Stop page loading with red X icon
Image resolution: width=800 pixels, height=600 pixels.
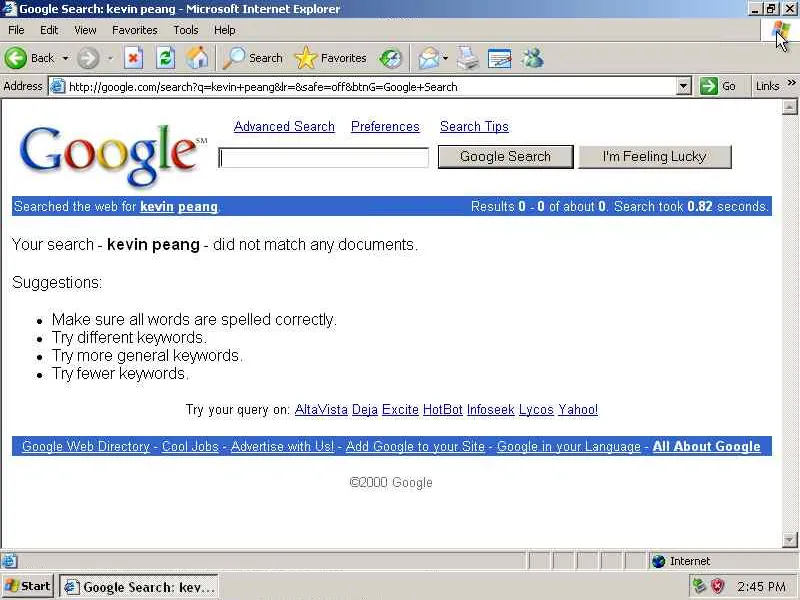tap(133, 58)
